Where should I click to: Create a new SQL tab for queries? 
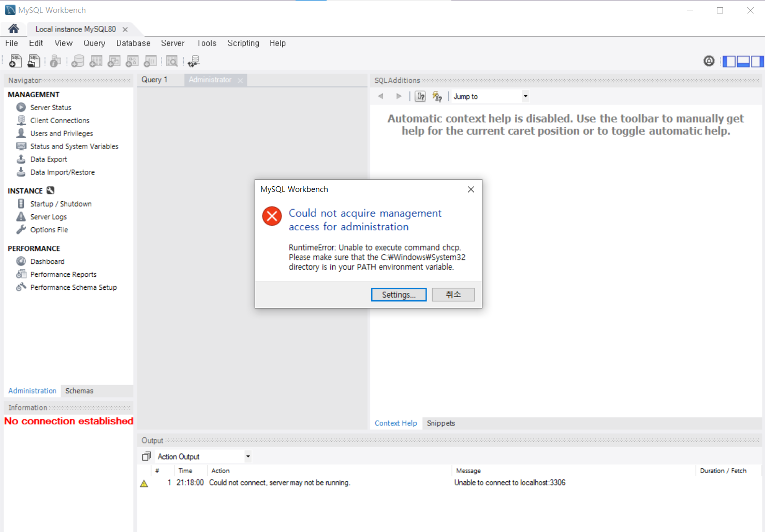click(x=16, y=61)
